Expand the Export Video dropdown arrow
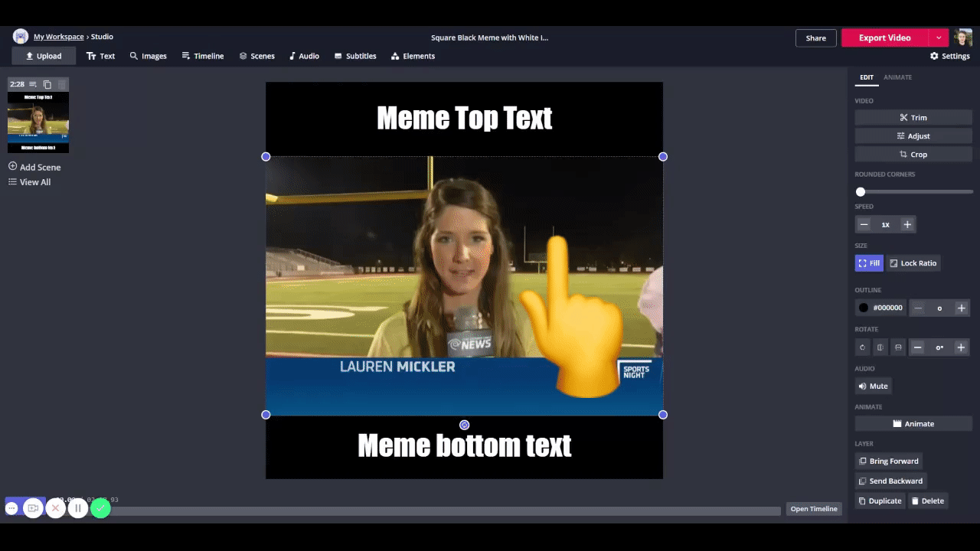 (939, 37)
